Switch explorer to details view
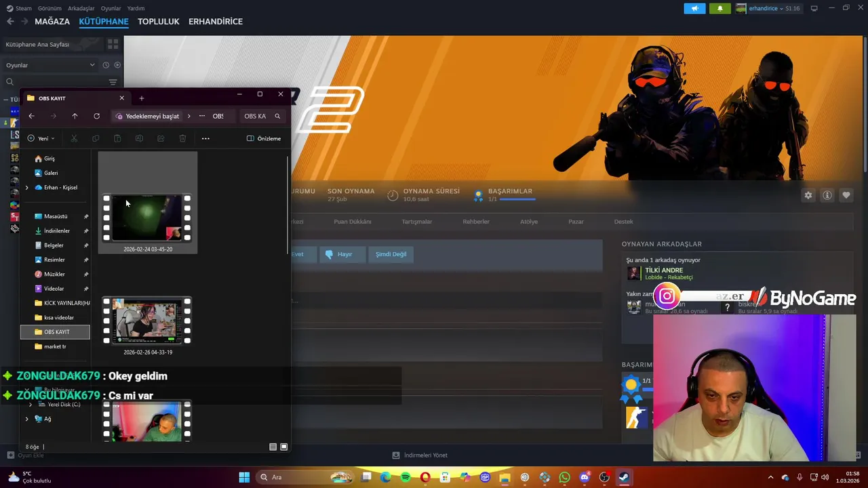The image size is (868, 488). pyautogui.click(x=273, y=447)
